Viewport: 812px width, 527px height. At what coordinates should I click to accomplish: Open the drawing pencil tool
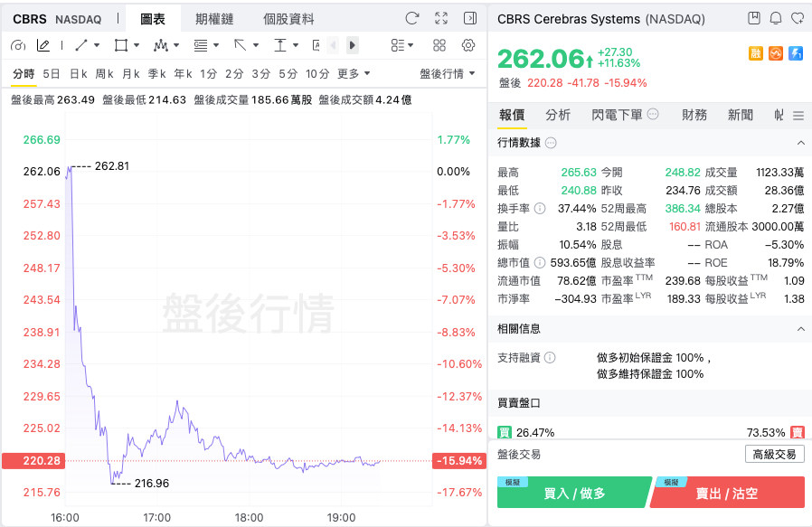43,45
